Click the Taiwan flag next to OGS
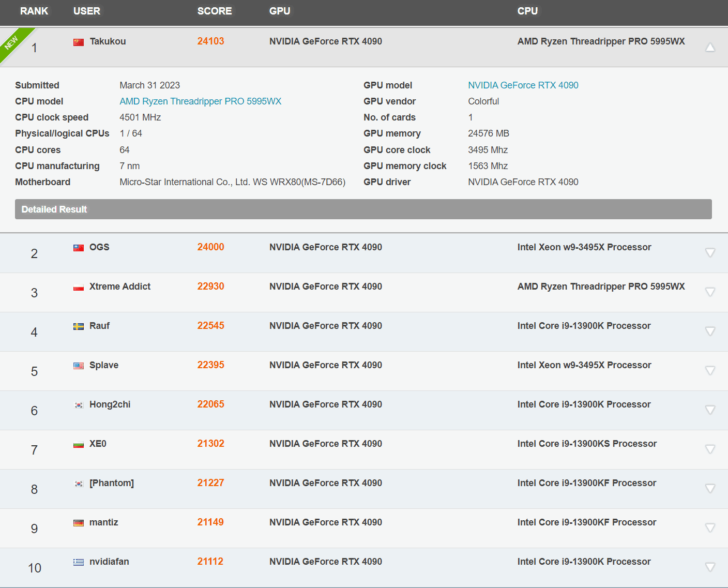 tap(79, 248)
